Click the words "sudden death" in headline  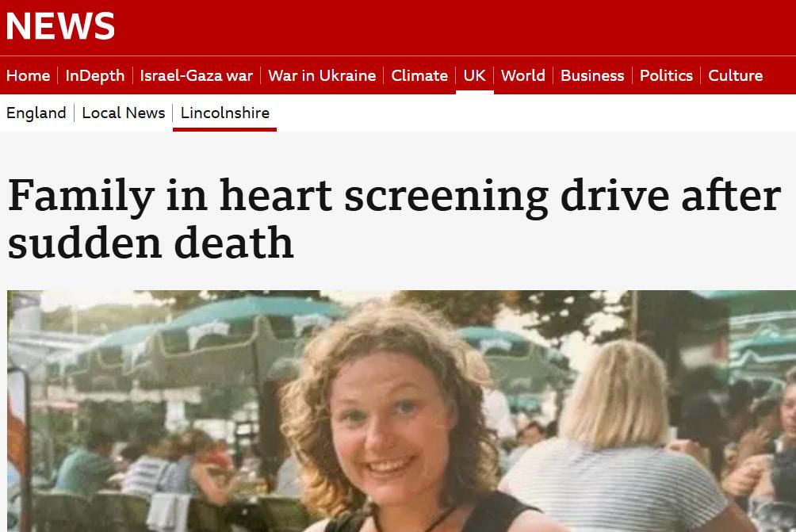click(x=151, y=243)
